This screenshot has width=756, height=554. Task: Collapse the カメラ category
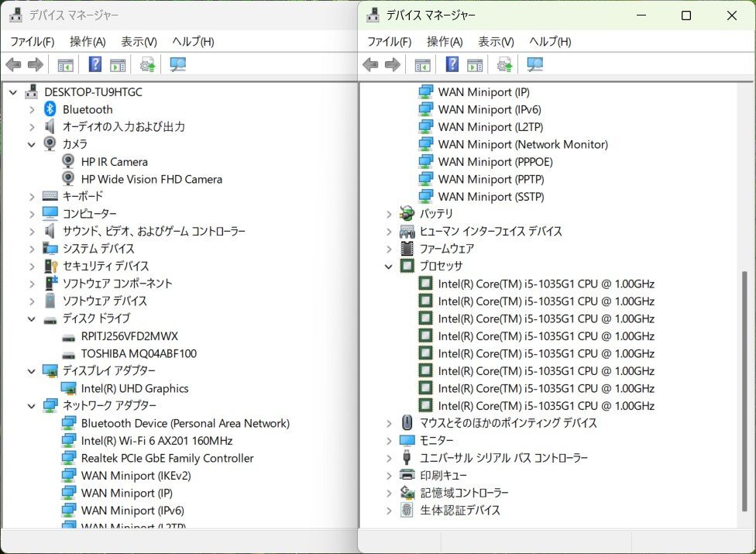coord(32,144)
